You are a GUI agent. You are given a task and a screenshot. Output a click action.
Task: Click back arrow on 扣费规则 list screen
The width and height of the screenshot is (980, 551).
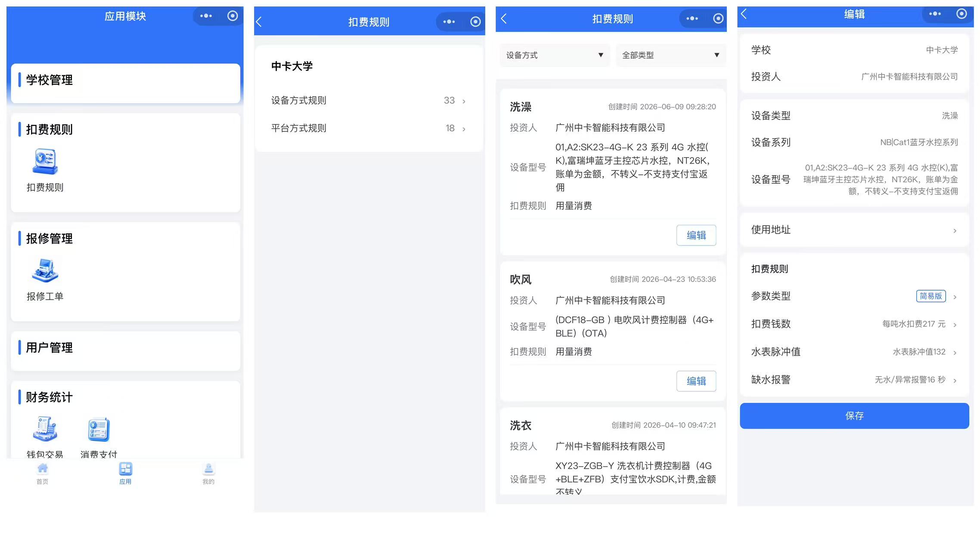(x=504, y=19)
